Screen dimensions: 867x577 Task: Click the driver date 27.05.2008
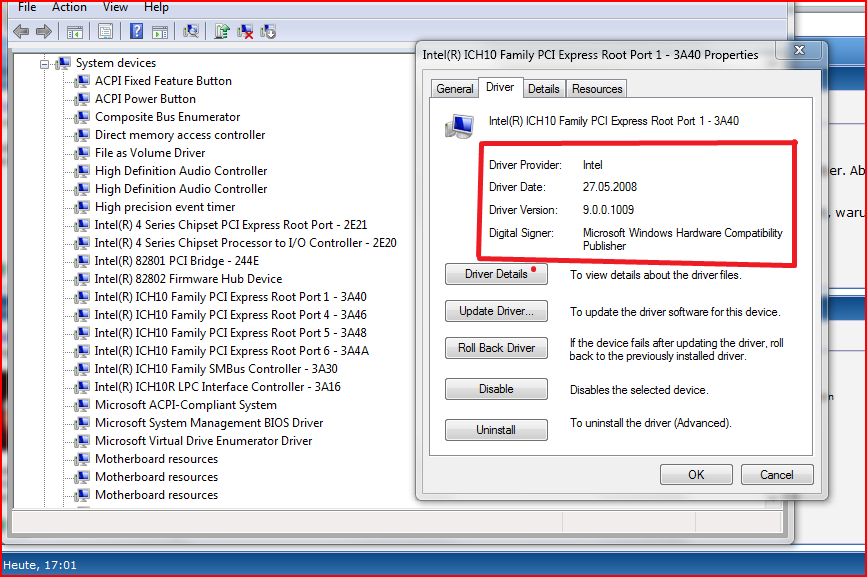610,187
